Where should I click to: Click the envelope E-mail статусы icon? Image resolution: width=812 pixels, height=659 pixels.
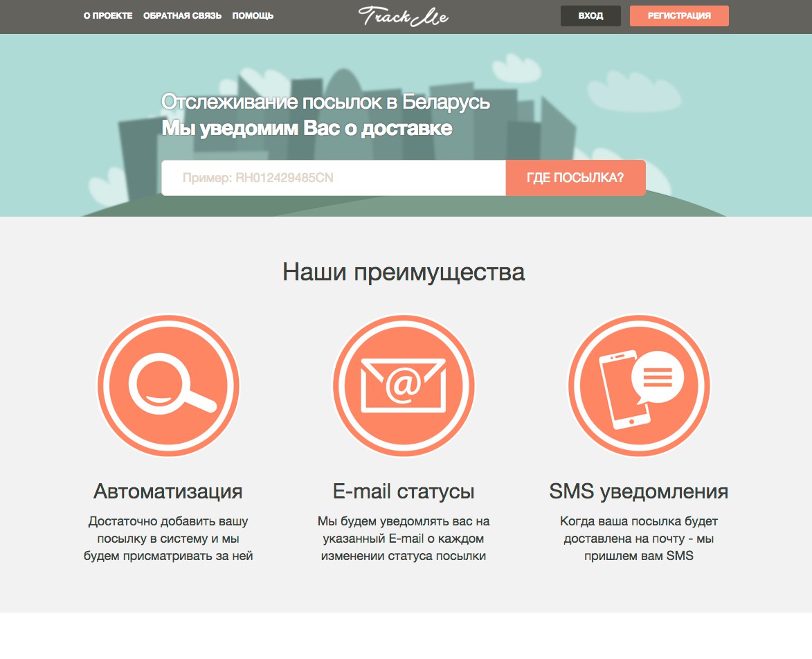point(404,386)
